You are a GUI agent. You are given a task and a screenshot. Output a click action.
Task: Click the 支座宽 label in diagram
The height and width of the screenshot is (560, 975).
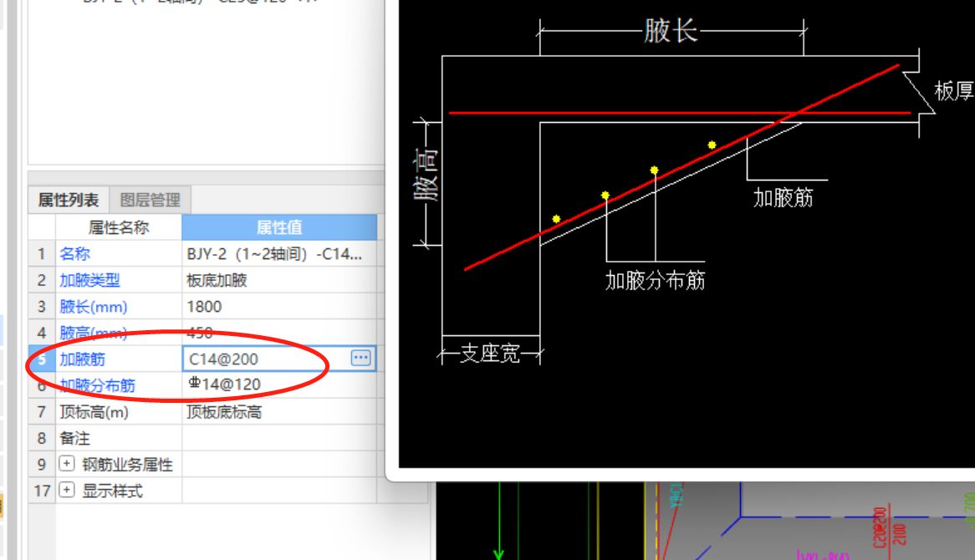coord(490,353)
